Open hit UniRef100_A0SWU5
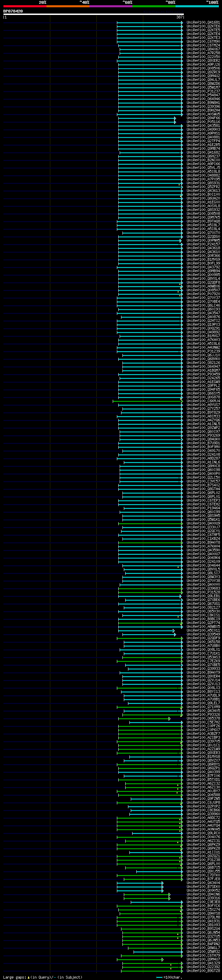Viewport: 222px width, 980px height. [203, 114]
